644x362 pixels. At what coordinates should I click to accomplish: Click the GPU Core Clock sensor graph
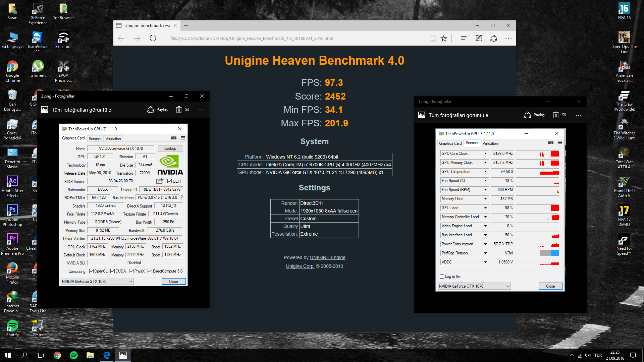click(x=538, y=154)
